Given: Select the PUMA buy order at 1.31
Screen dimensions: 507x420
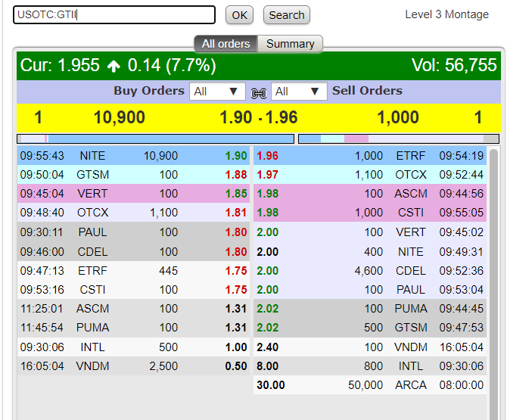Looking at the screenshot, I should (133, 328).
